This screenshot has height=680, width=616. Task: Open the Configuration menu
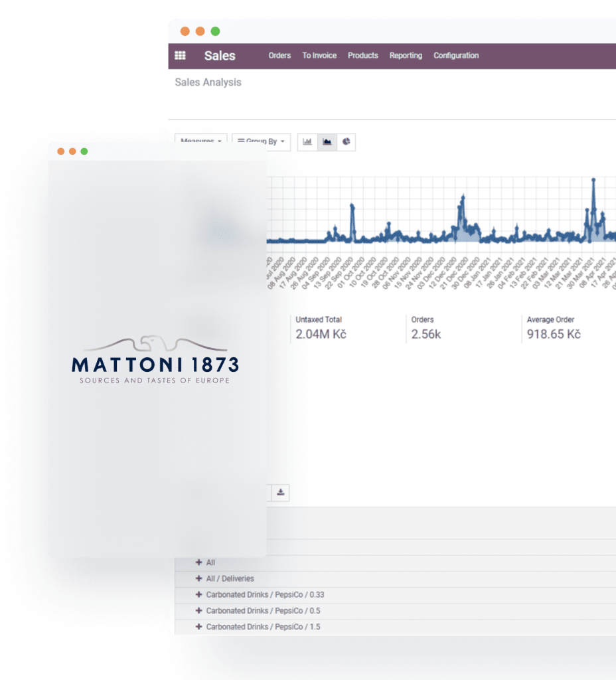pyautogui.click(x=456, y=56)
